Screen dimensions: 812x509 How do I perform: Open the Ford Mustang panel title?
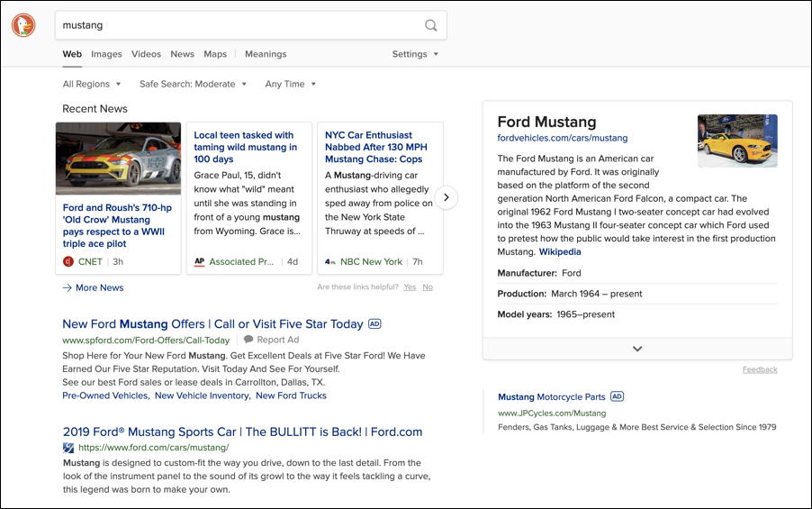coord(546,122)
